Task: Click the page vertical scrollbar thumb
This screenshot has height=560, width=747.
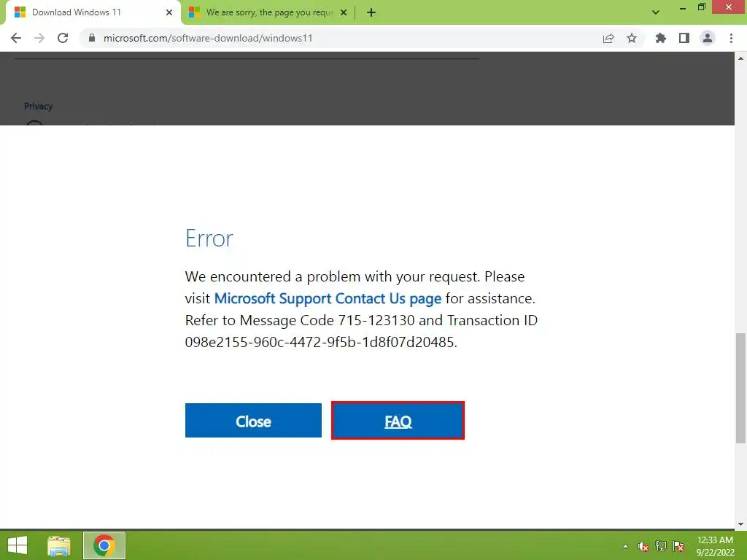Action: [740, 388]
